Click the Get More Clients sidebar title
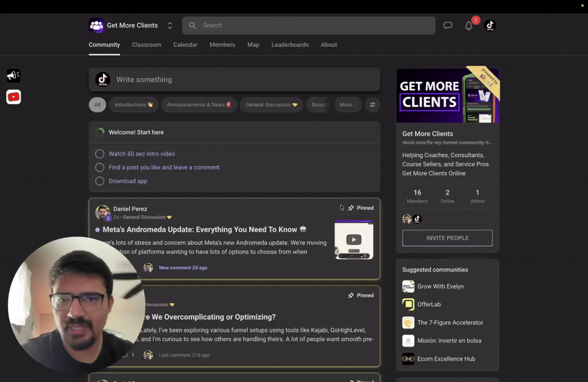The width and height of the screenshot is (588, 382). point(427,134)
